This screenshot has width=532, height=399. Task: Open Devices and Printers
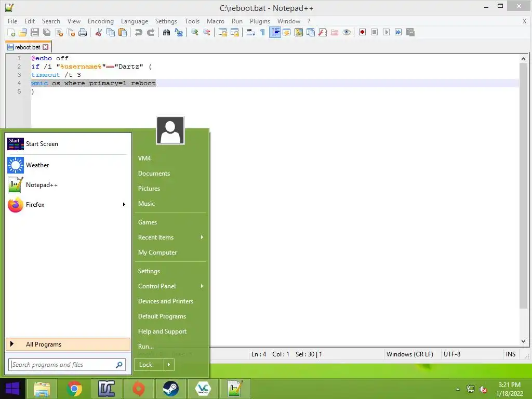point(165,301)
